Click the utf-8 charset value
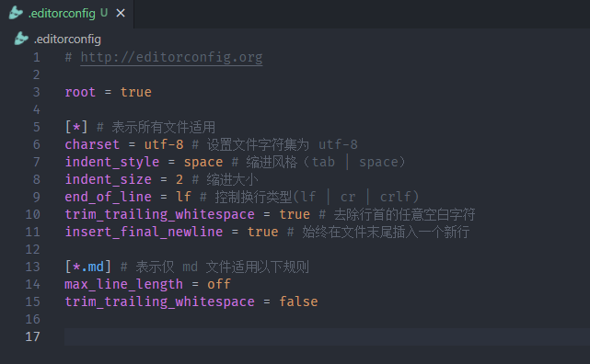This screenshot has width=590, height=364. point(164,144)
